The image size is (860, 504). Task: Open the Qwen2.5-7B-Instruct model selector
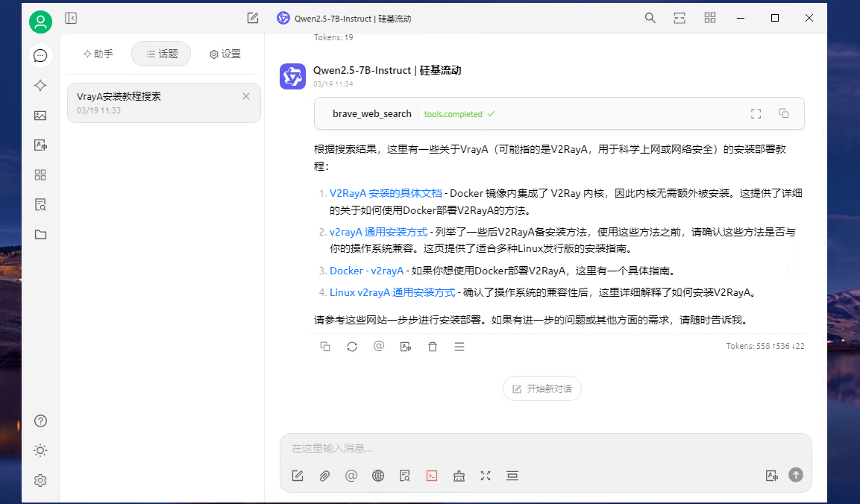click(x=345, y=18)
